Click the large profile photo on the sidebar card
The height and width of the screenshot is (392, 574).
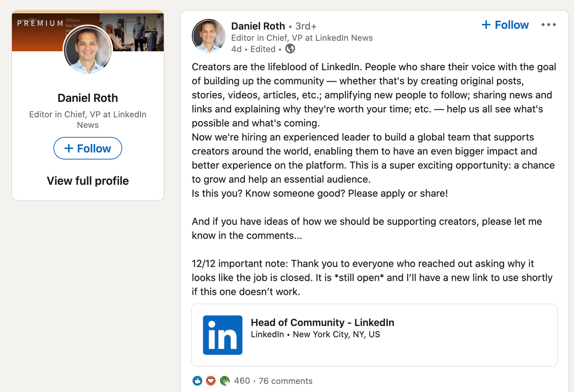[x=88, y=50]
